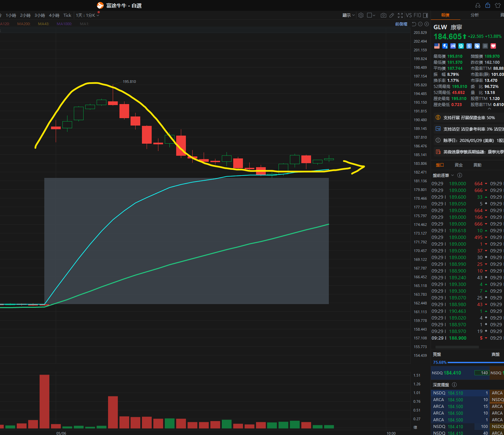Click the 除淨日 ex-dividend date row
This screenshot has width=504, height=435.
tap(468, 140)
